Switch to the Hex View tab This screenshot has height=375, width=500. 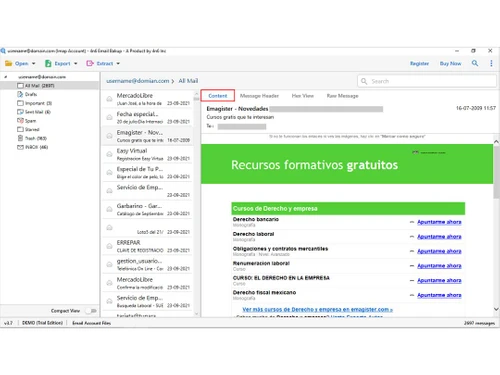click(303, 96)
